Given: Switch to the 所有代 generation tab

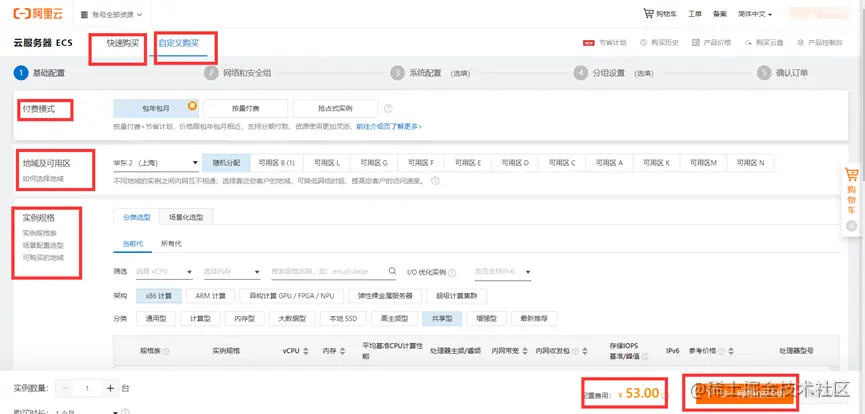Looking at the screenshot, I should pos(171,243).
